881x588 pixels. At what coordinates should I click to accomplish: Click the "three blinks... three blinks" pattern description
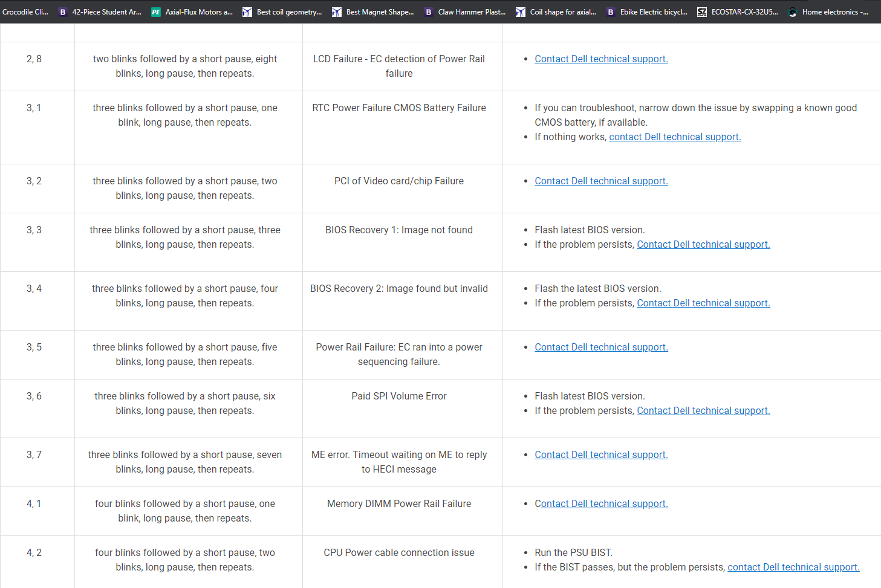[185, 237]
